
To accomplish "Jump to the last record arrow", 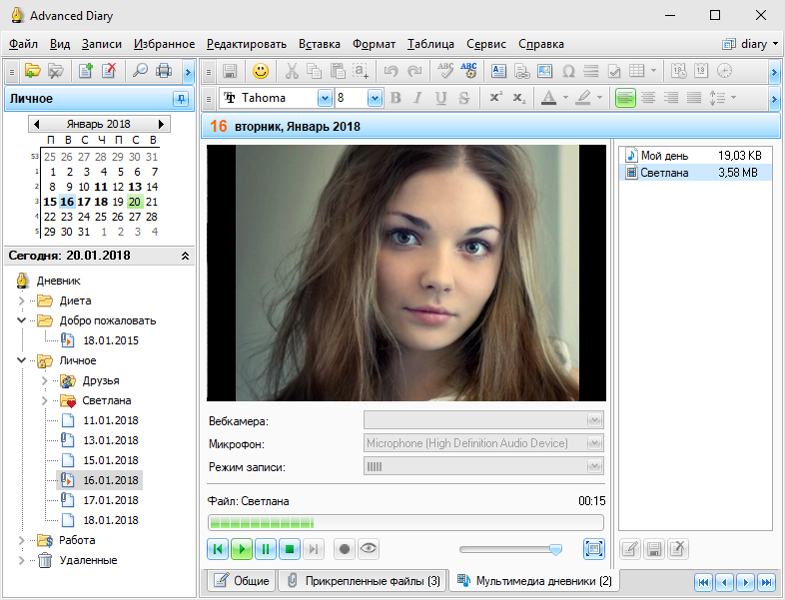I will tap(766, 582).
